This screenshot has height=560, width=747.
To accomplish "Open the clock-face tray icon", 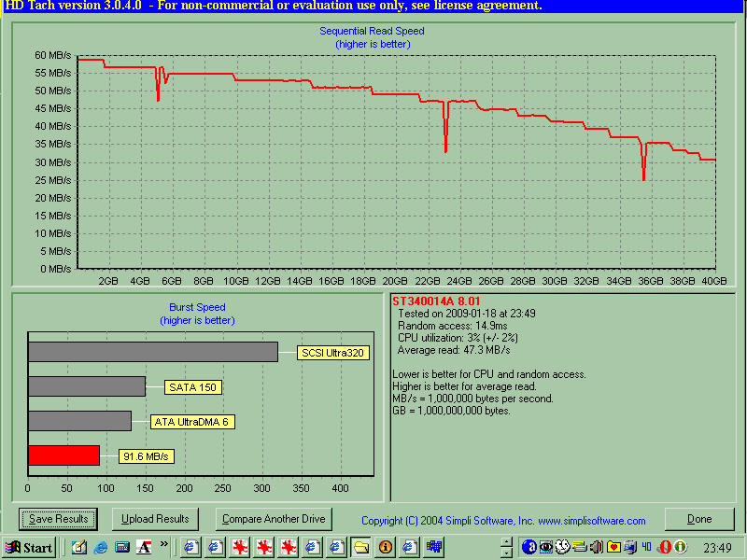I will [563, 547].
